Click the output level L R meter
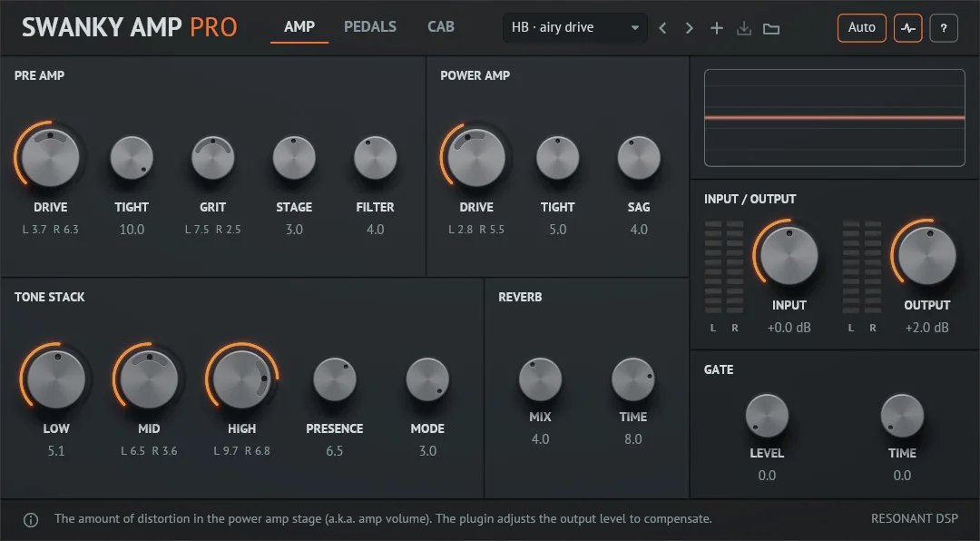 [x=862, y=267]
